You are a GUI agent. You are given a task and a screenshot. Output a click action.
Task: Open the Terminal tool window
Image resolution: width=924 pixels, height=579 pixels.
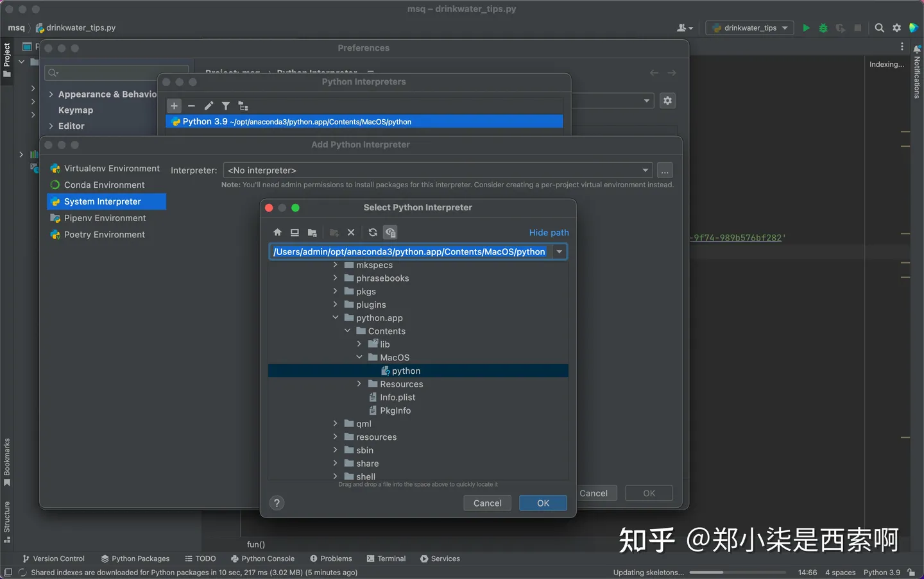[386, 558]
